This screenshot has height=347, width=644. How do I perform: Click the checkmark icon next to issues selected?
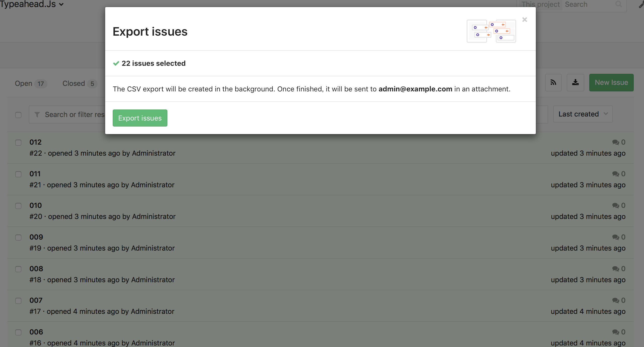click(x=116, y=63)
